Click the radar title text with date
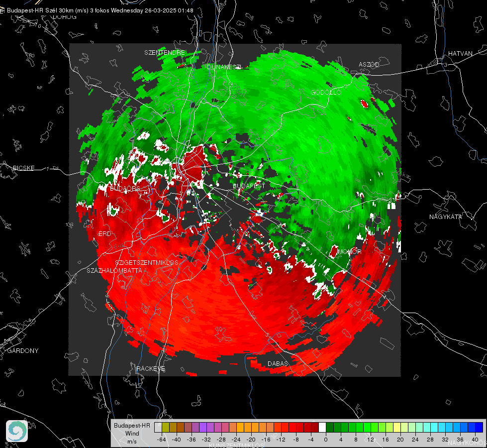 (x=100, y=10)
